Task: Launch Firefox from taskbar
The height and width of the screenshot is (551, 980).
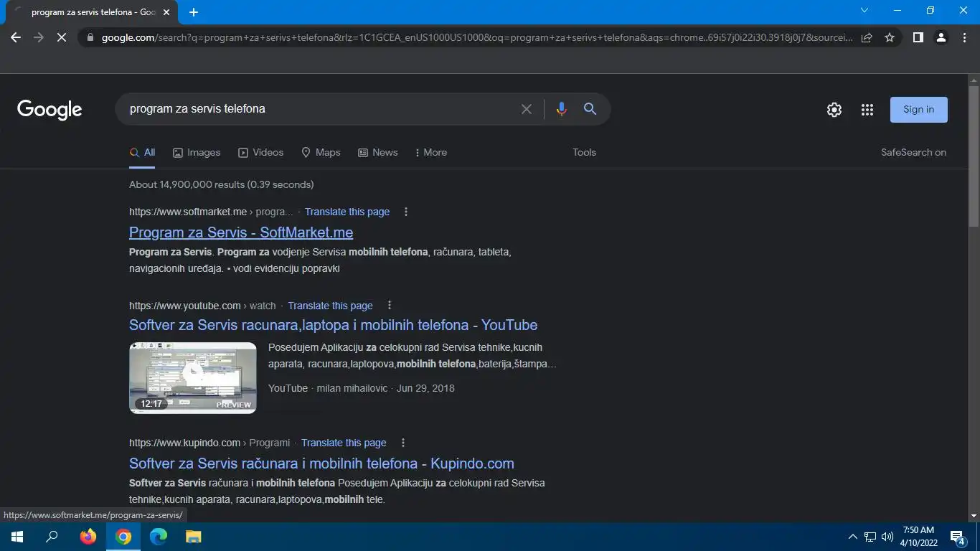Action: pyautogui.click(x=88, y=537)
